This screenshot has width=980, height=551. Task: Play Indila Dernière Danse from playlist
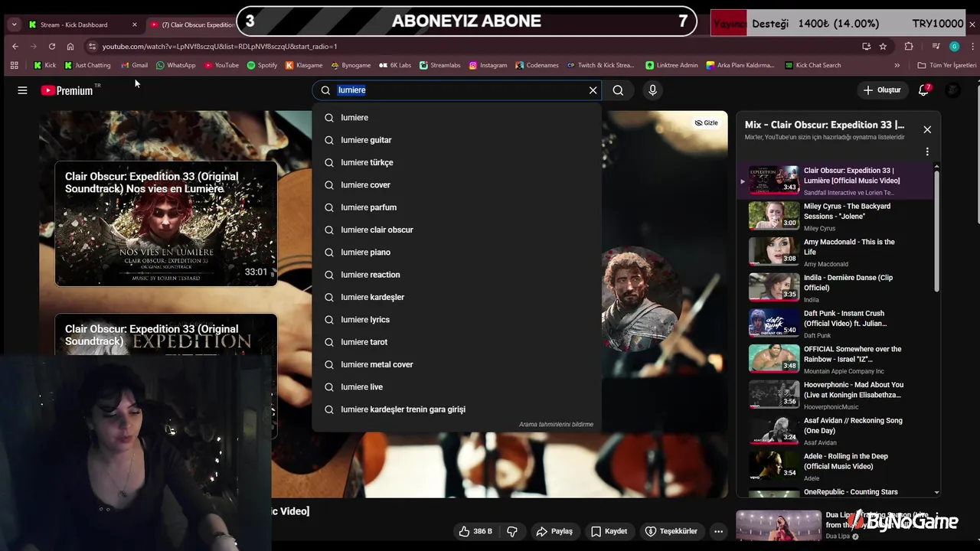[835, 288]
